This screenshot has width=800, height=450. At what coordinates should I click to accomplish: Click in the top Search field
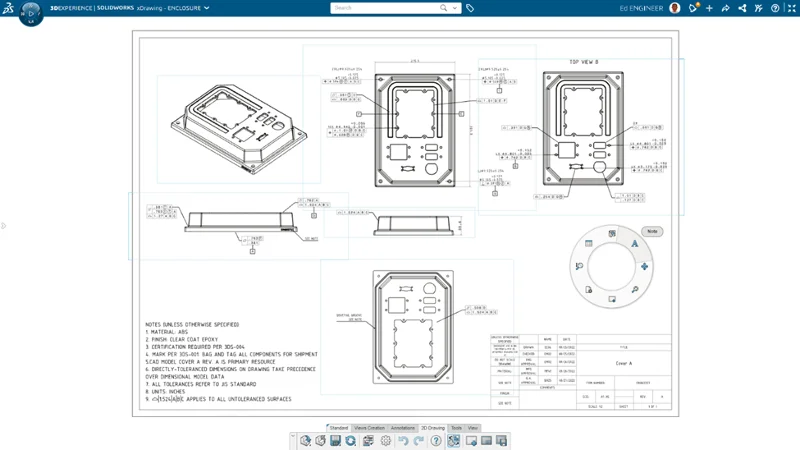point(385,8)
